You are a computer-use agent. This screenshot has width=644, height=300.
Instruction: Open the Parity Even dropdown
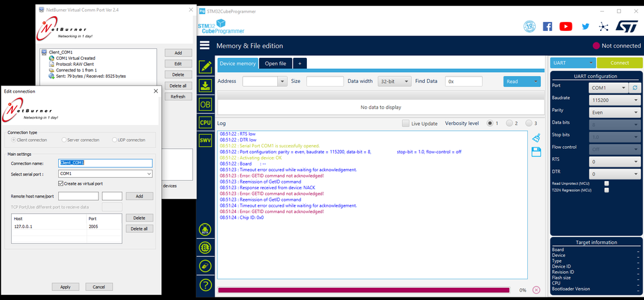tap(614, 112)
